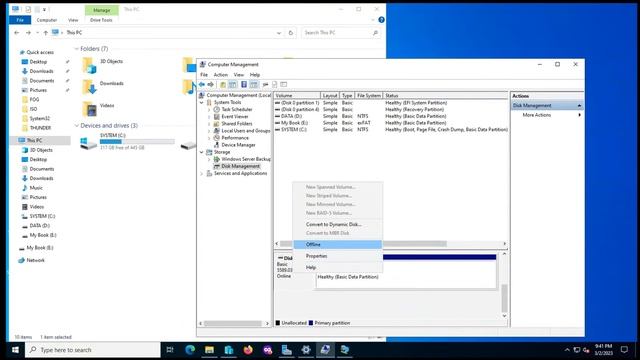The height and width of the screenshot is (360, 640).
Task: Open the FOG folder in Quick access
Action: [34, 100]
